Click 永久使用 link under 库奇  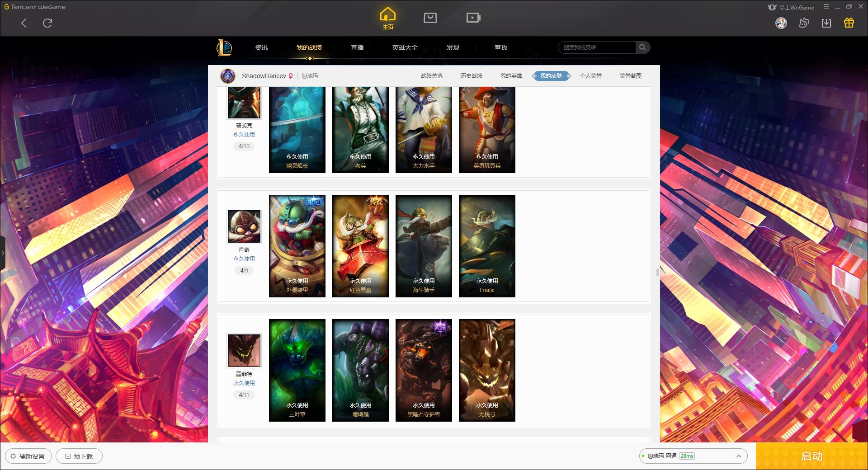tap(244, 259)
